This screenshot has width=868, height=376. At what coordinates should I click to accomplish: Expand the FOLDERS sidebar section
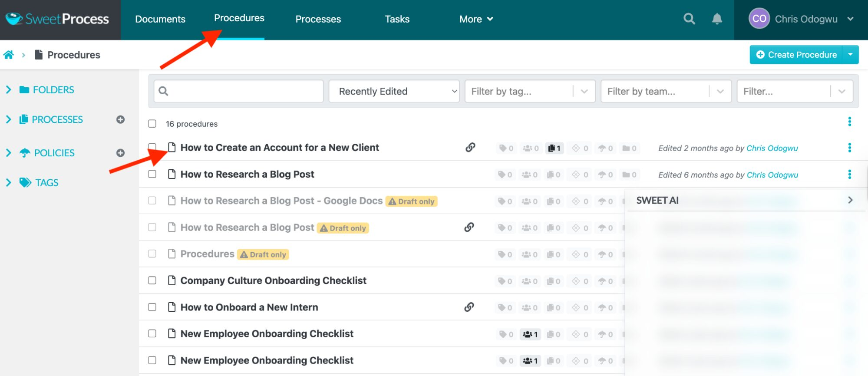click(x=9, y=90)
